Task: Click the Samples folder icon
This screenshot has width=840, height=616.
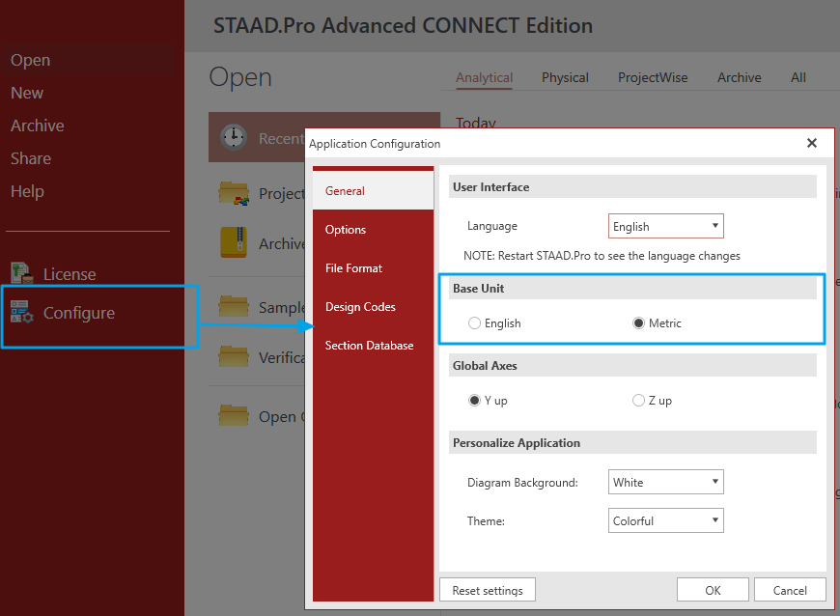Action: (x=234, y=307)
